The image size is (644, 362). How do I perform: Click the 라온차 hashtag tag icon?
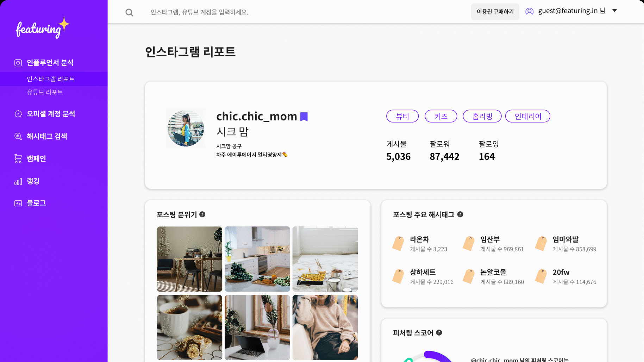click(x=398, y=243)
